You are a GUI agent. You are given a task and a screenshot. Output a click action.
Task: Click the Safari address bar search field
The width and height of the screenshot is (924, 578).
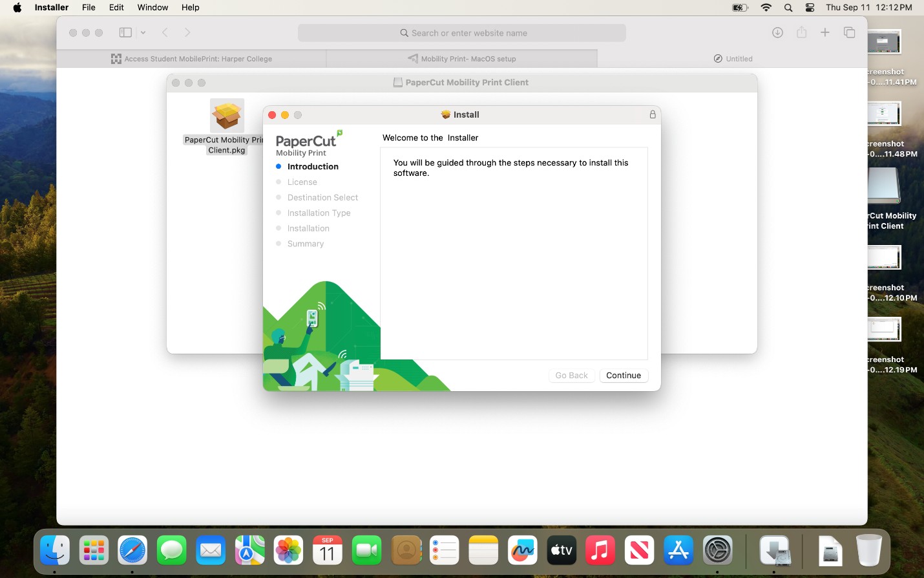click(x=461, y=32)
